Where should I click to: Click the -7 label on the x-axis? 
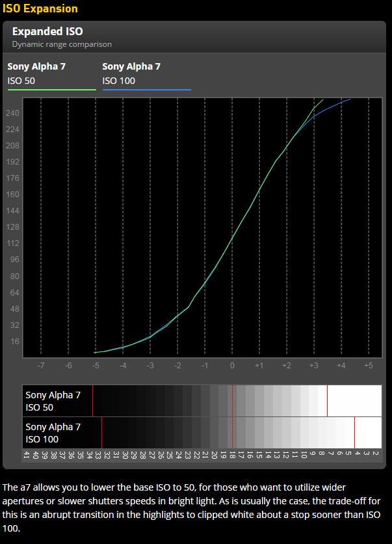click(x=41, y=365)
